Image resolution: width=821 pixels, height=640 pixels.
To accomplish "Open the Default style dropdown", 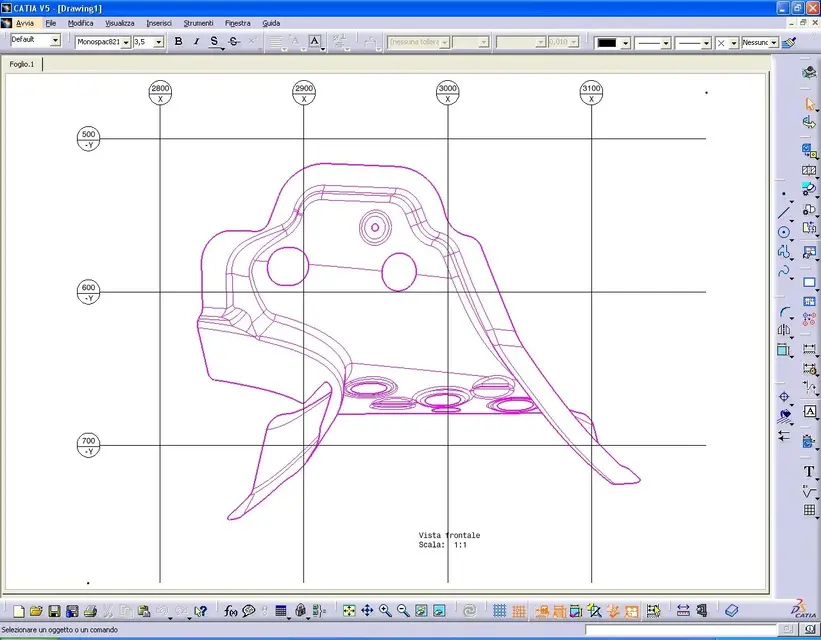I will (x=55, y=41).
